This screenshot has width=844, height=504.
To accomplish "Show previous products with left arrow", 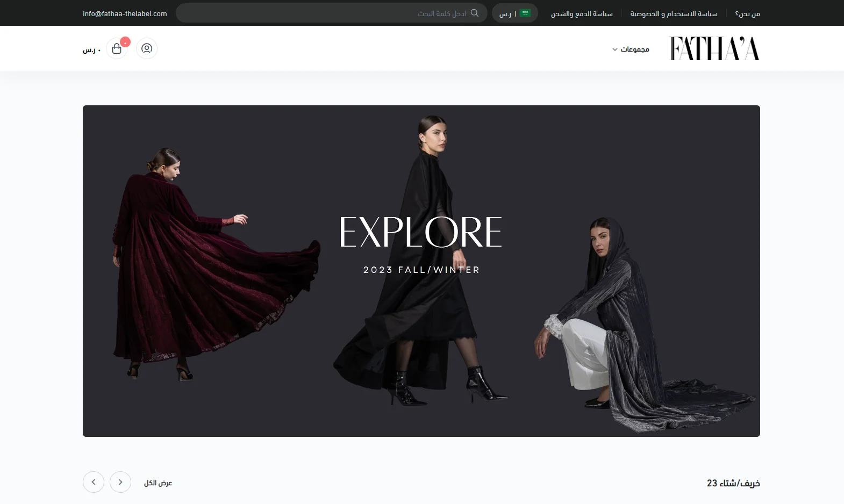I will click(94, 482).
